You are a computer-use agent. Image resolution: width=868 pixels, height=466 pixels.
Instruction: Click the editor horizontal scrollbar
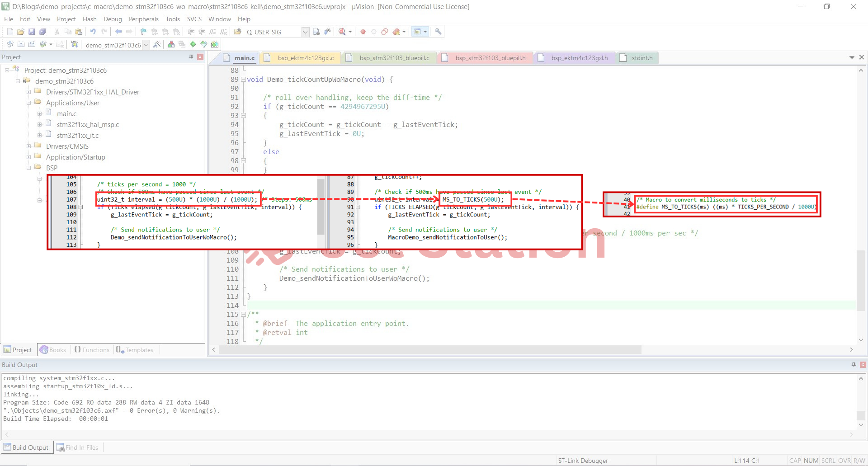coord(429,350)
